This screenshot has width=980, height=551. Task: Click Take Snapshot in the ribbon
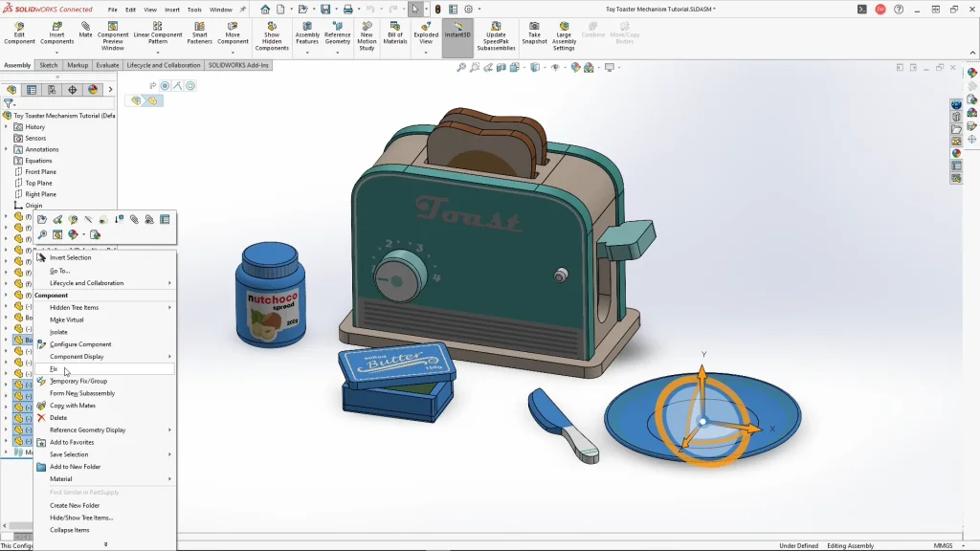[534, 33]
